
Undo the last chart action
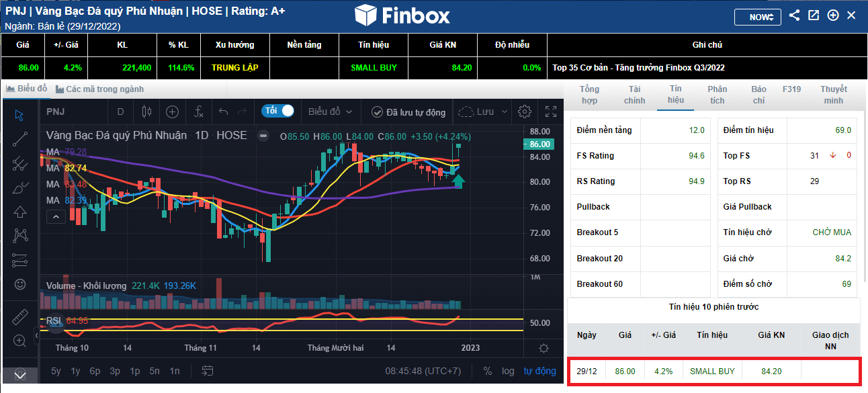coord(224,112)
